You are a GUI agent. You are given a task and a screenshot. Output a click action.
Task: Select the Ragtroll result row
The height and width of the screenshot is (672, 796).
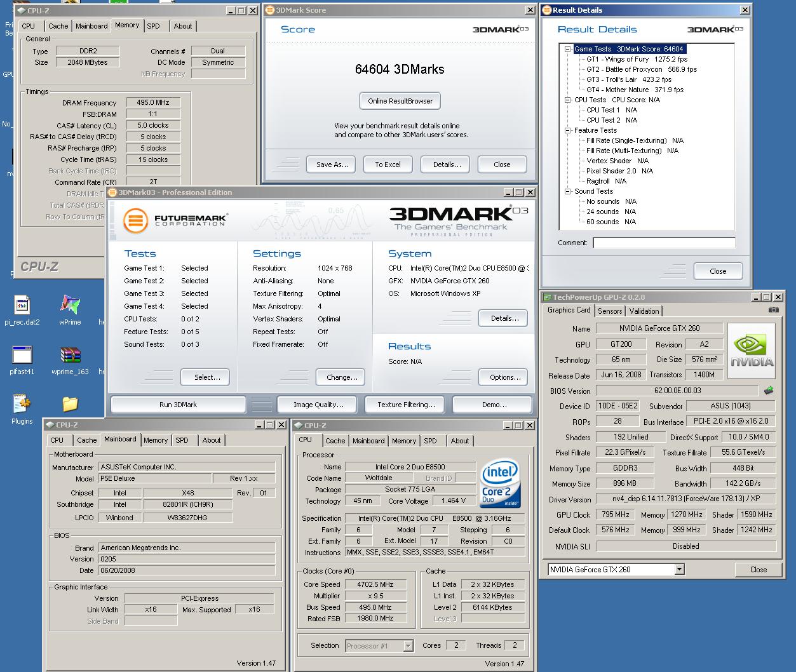point(606,181)
